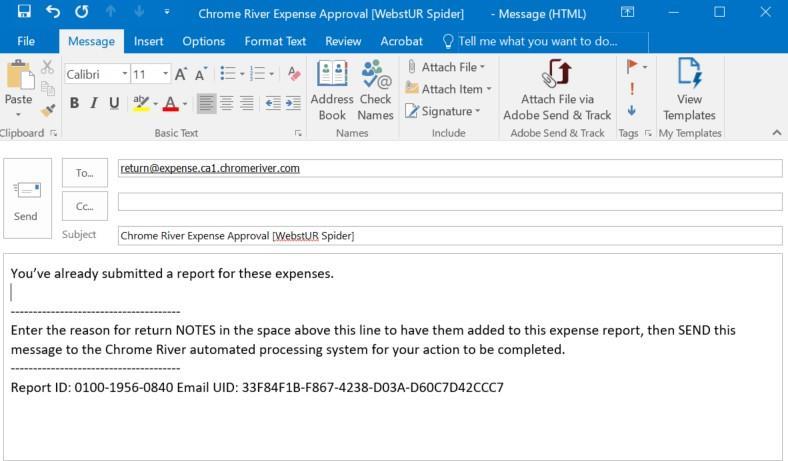Image resolution: width=788 pixels, height=461 pixels.
Task: Click the Paste clipboard icon
Action: point(20,75)
